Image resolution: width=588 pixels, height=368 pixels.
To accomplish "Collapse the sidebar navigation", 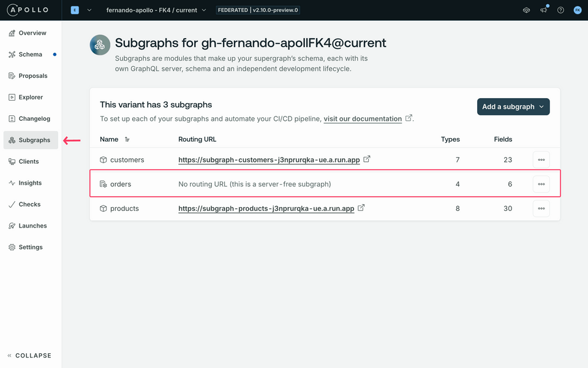I will coord(29,356).
